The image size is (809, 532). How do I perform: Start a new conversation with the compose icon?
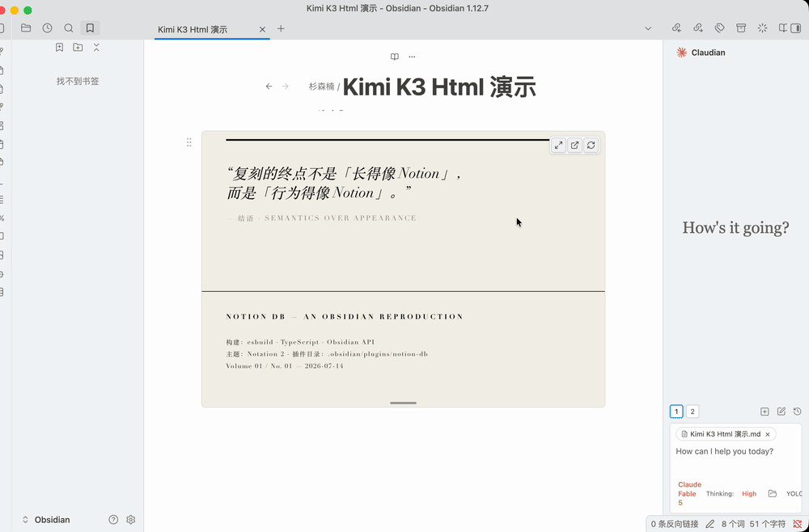coord(781,412)
